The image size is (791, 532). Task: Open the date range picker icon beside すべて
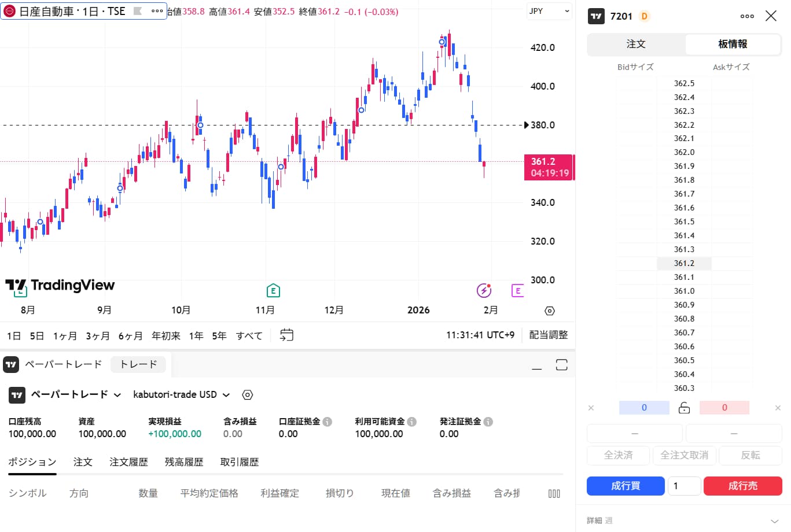286,335
